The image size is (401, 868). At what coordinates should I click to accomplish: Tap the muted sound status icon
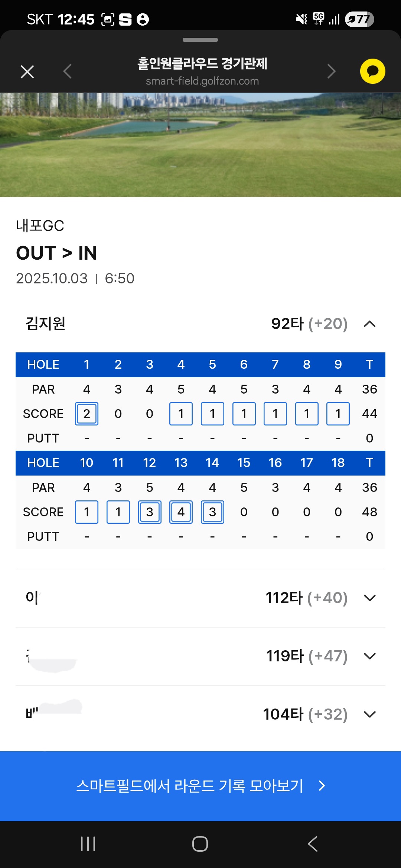pyautogui.click(x=301, y=19)
